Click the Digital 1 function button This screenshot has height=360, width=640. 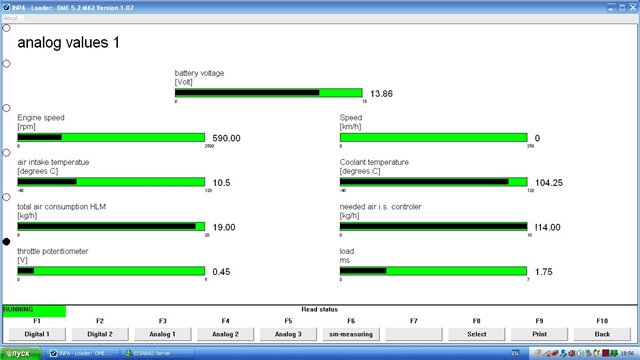(37, 334)
